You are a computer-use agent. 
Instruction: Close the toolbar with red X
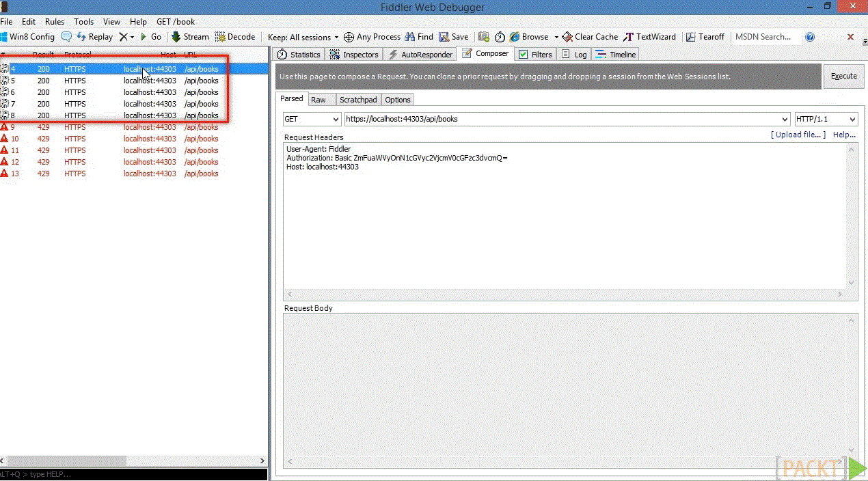(851, 37)
